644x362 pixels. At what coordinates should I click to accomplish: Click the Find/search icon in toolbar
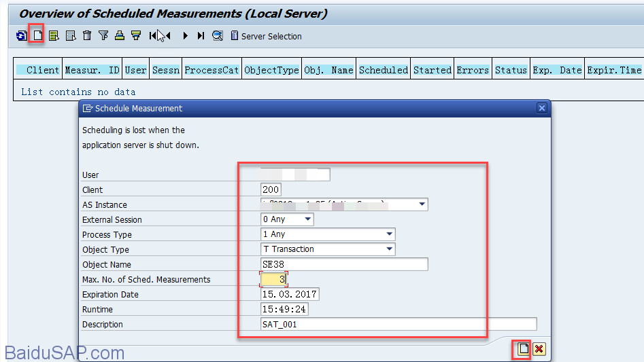[x=218, y=36]
